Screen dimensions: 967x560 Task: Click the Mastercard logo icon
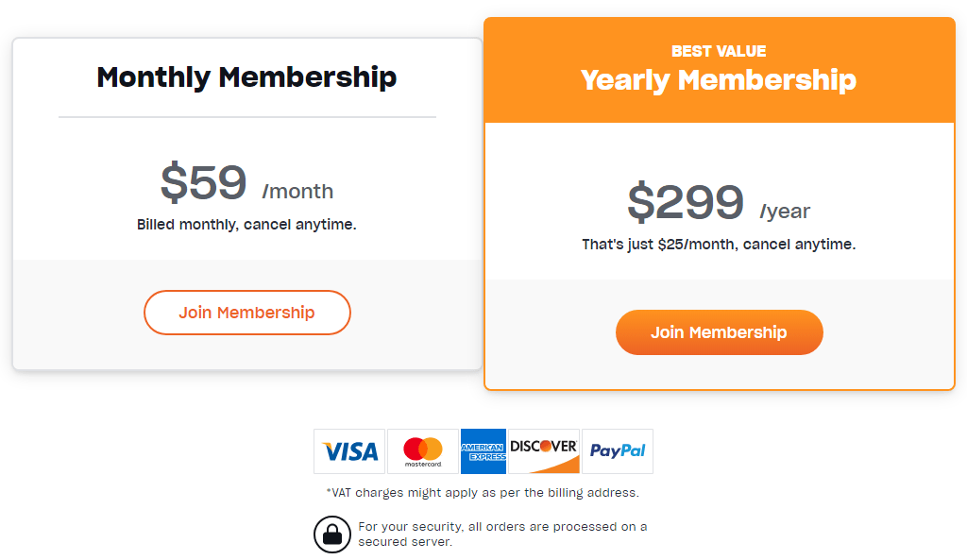point(423,451)
